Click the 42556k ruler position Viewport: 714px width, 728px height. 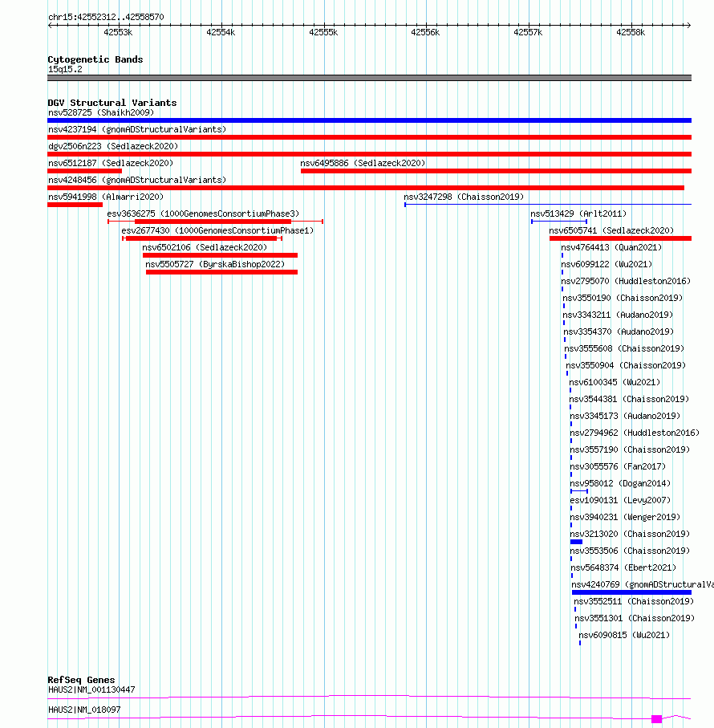click(x=425, y=32)
